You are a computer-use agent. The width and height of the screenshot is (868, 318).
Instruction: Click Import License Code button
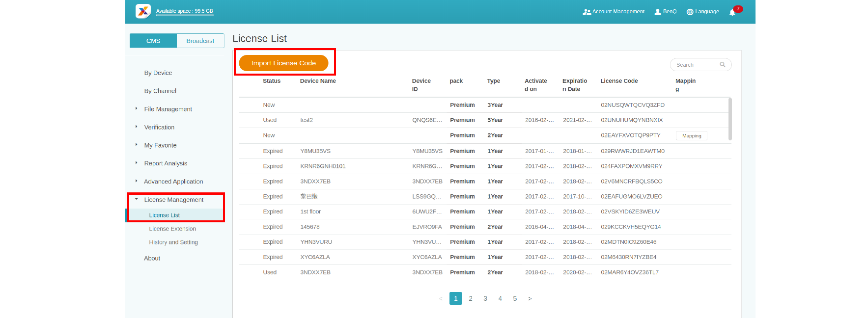coord(283,63)
